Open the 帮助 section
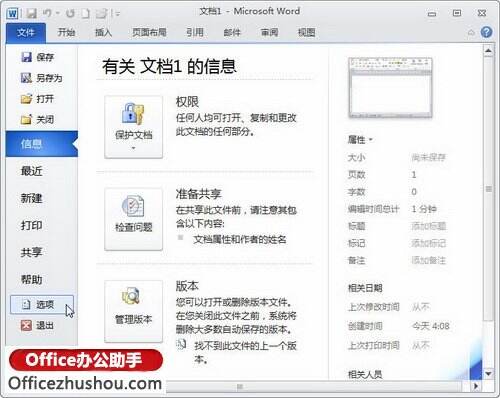 point(32,279)
